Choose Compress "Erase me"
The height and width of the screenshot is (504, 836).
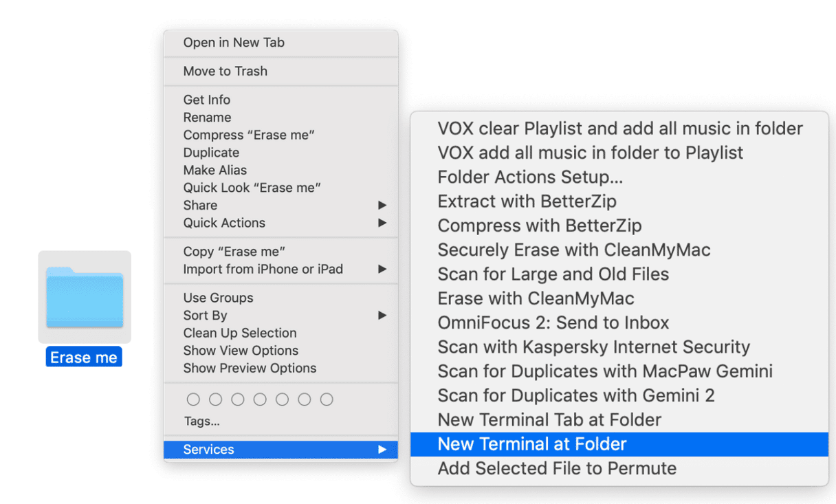(249, 135)
